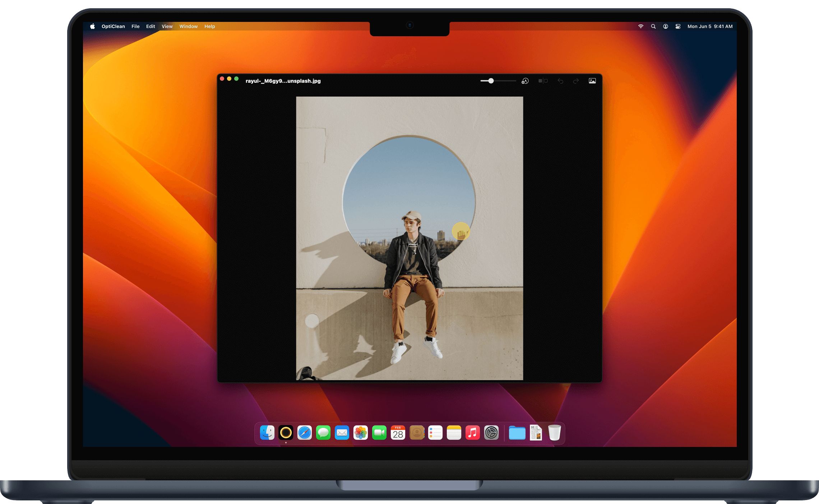This screenshot has width=819, height=504.
Task: Toggle Control Center in the menu bar
Action: click(678, 27)
